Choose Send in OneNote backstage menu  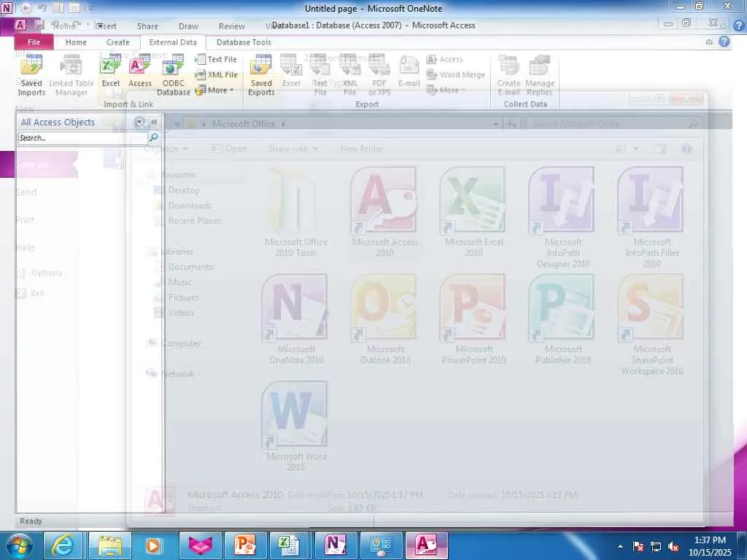tap(26, 192)
